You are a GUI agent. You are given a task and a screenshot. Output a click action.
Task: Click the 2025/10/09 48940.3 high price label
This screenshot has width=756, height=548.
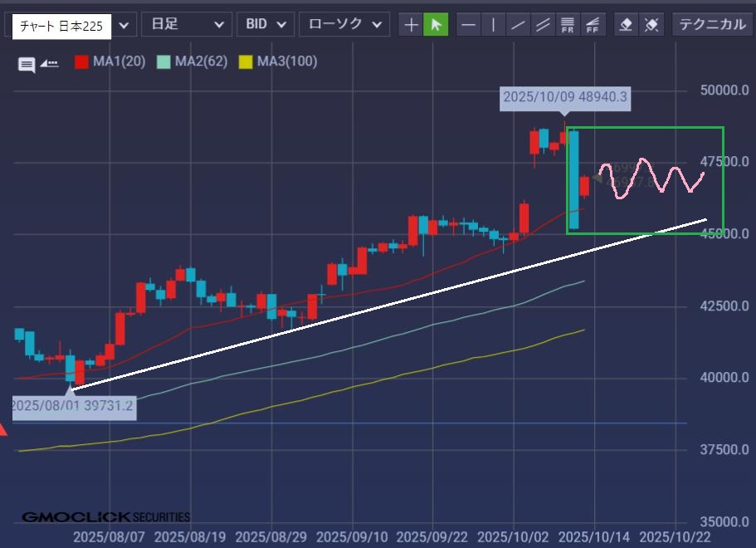(x=564, y=97)
